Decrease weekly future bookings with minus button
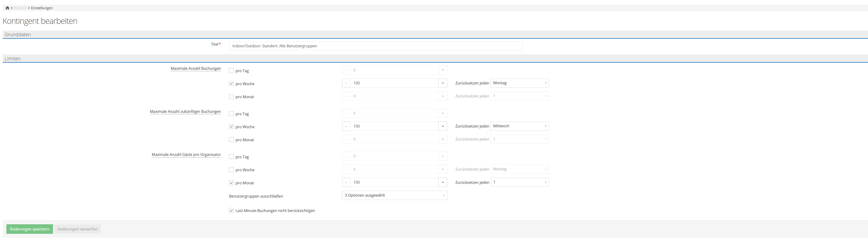868x243 pixels. coord(346,126)
